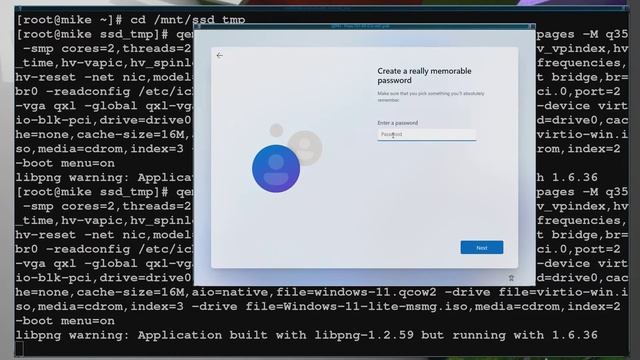Image resolution: width=640 pixels, height=360 pixels.
Task: Click the 'Enter a password' label
Action: tap(398, 123)
